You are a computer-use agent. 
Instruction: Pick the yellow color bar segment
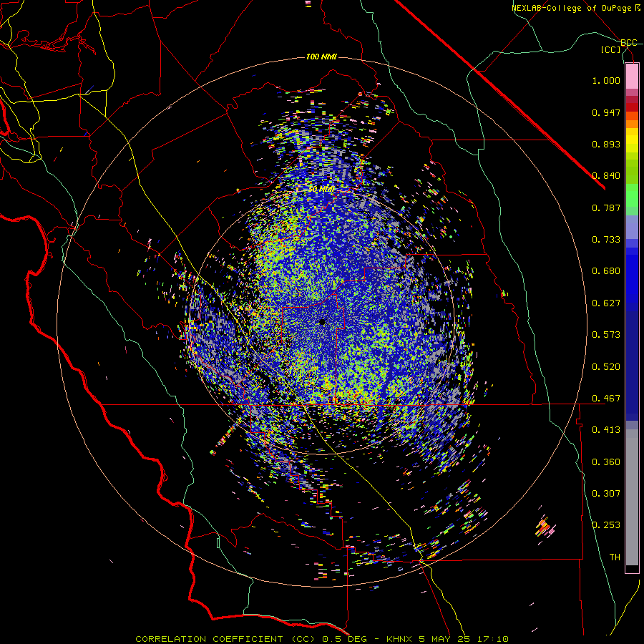tap(632, 141)
